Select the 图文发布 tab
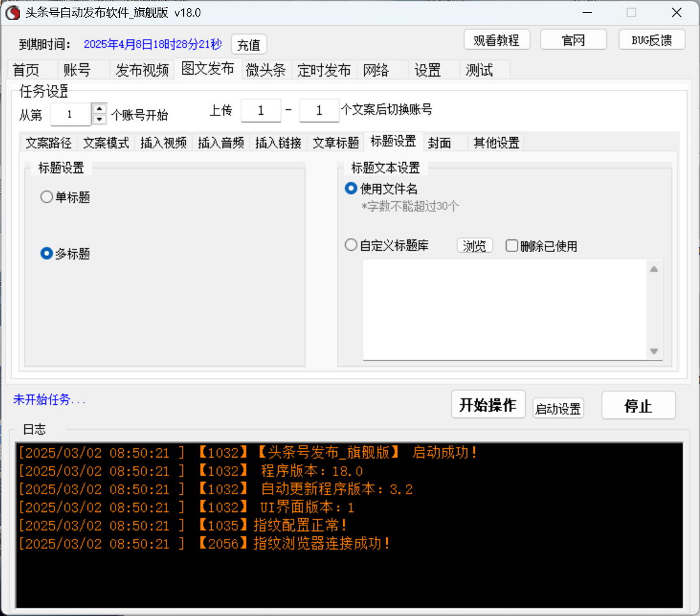The height and width of the screenshot is (616, 700). (208, 69)
